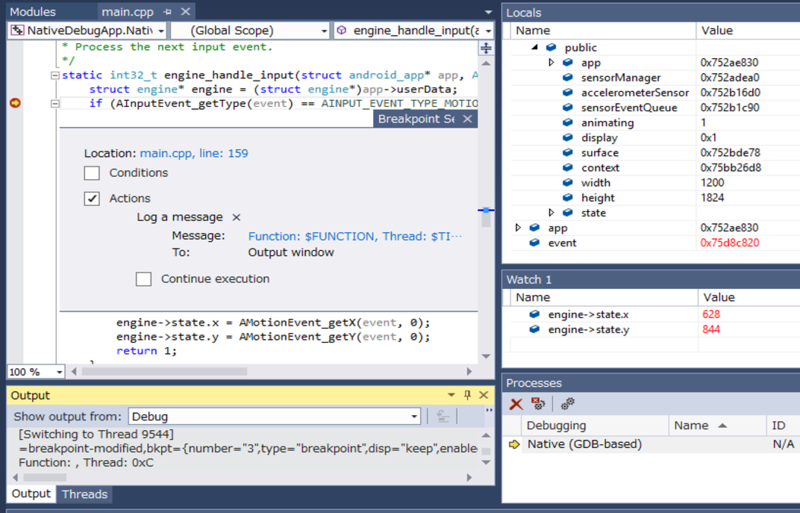The width and height of the screenshot is (800, 513).
Task: Click the cube icon beside height variable
Action: pos(567,198)
